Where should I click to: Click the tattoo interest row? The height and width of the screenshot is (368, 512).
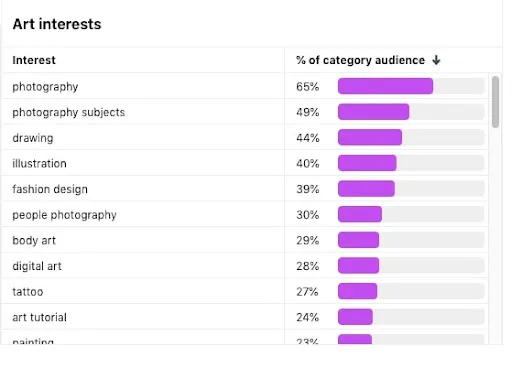246,292
